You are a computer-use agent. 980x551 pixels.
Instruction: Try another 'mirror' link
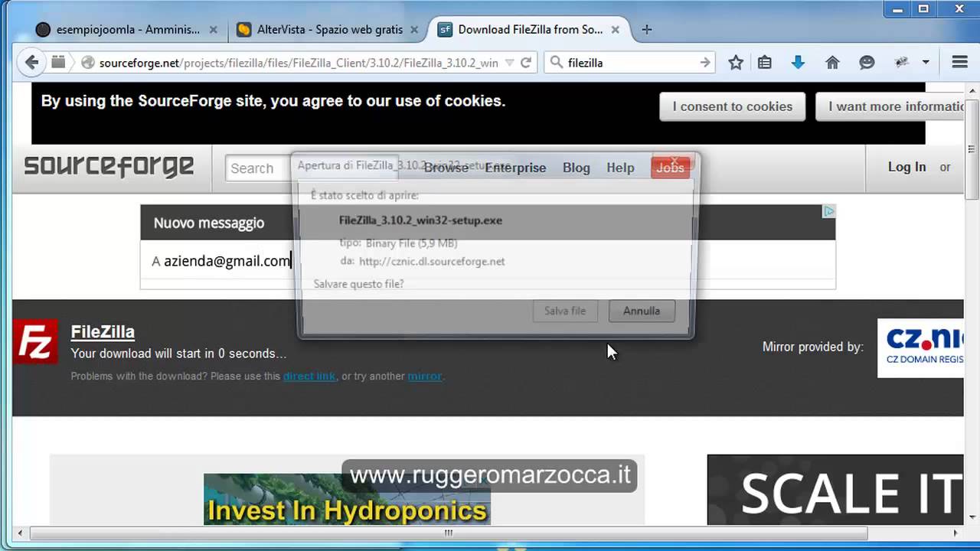pos(425,376)
